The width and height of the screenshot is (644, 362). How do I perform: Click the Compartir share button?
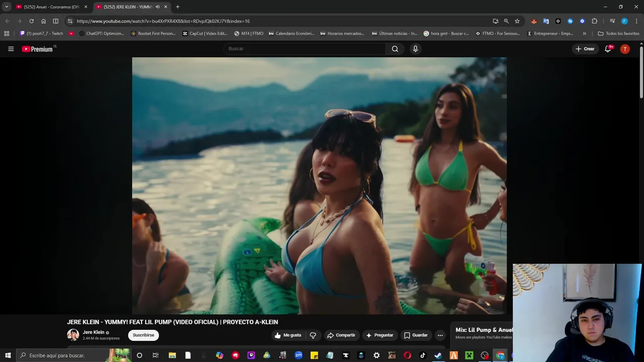point(341,335)
